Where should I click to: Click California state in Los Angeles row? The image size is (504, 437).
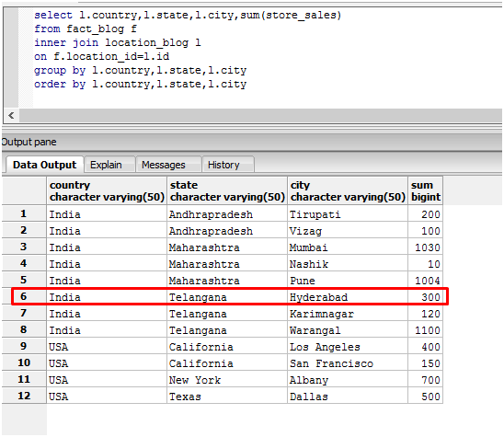[x=227, y=346]
